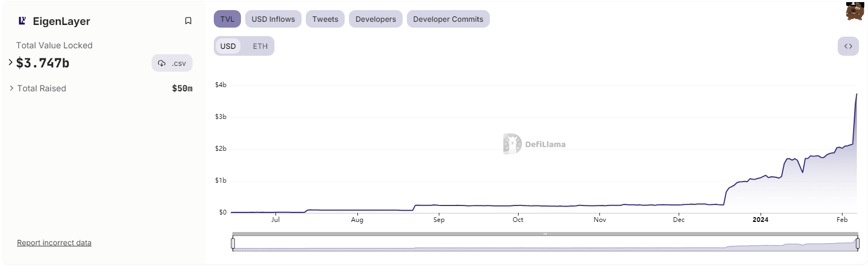Open Report incorrect data link
This screenshot has height=266, width=868.
pos(54,243)
